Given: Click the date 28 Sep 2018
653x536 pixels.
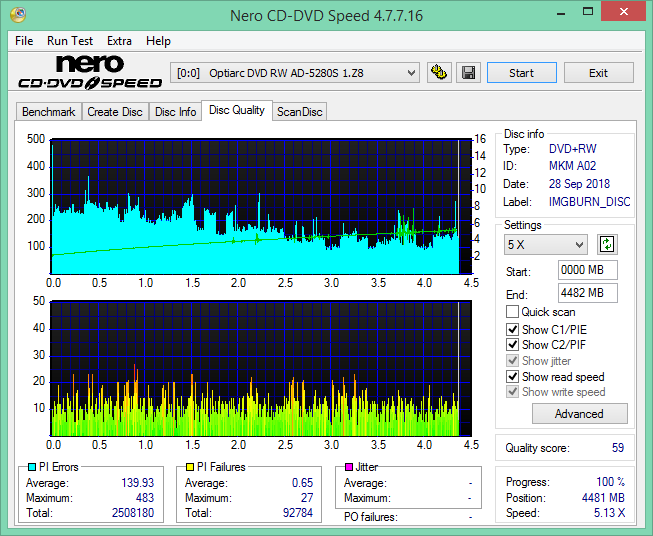Looking at the screenshot, I should [x=579, y=184].
